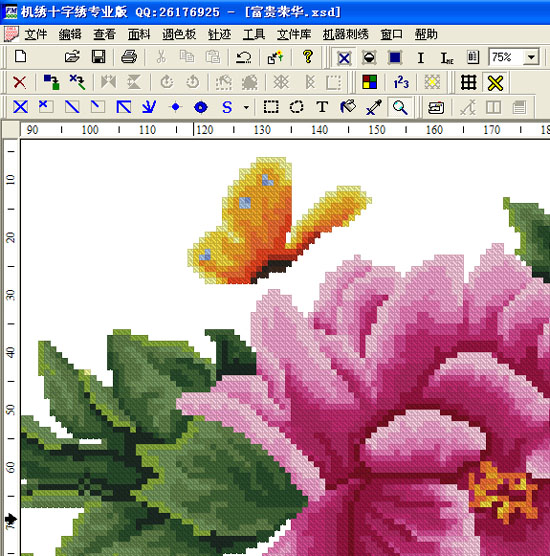Click the save floppy disk button
Screen dimensions: 550x556
coord(98,57)
